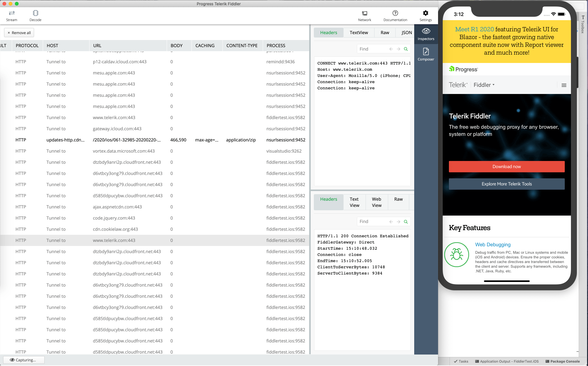Click Explore More Telerik Tools button
The width and height of the screenshot is (588, 366).
pyautogui.click(x=507, y=184)
